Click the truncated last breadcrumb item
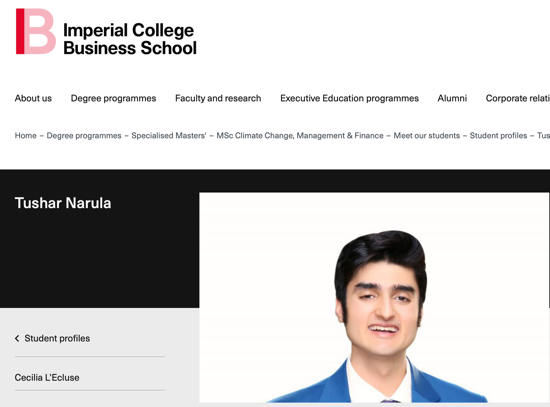Screen dimensions: 550x407 (x=543, y=135)
